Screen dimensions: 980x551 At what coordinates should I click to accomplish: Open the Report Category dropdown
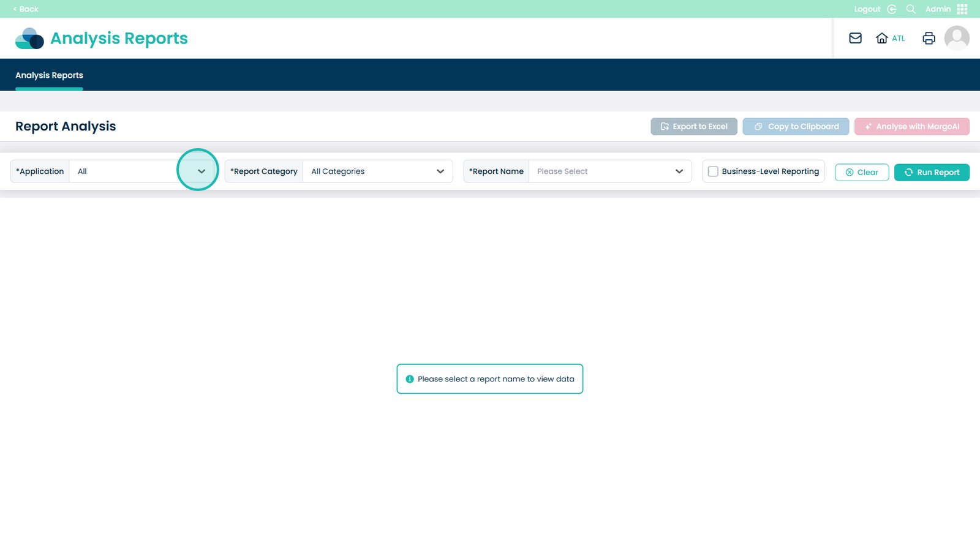click(378, 171)
